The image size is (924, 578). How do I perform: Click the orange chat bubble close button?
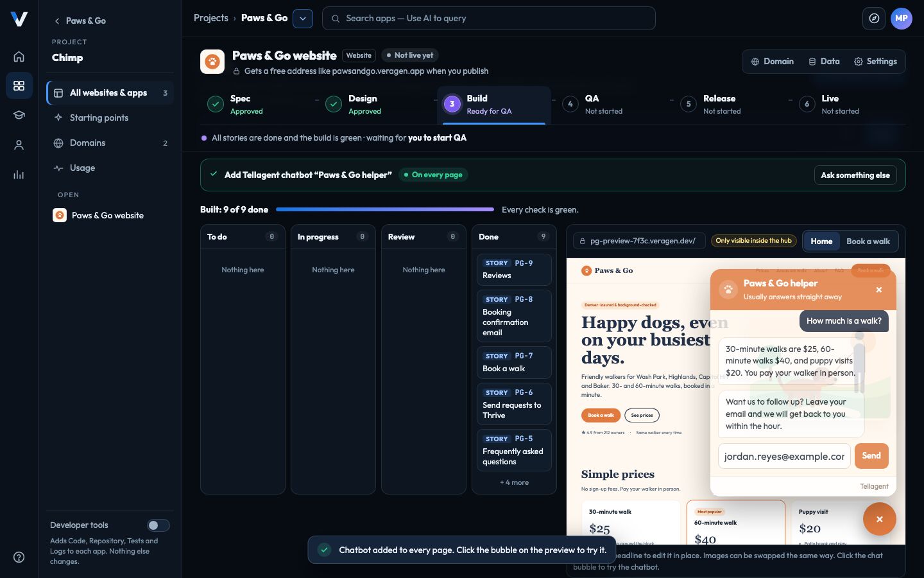click(x=879, y=519)
